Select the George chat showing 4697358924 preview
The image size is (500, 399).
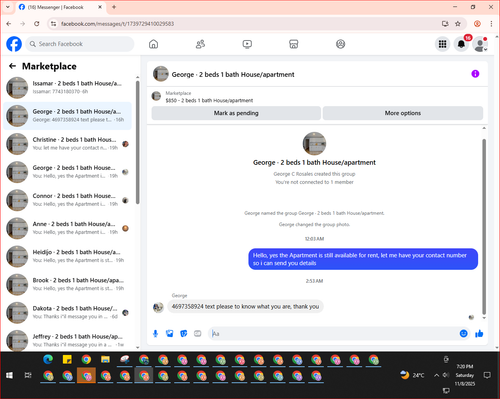click(x=68, y=116)
